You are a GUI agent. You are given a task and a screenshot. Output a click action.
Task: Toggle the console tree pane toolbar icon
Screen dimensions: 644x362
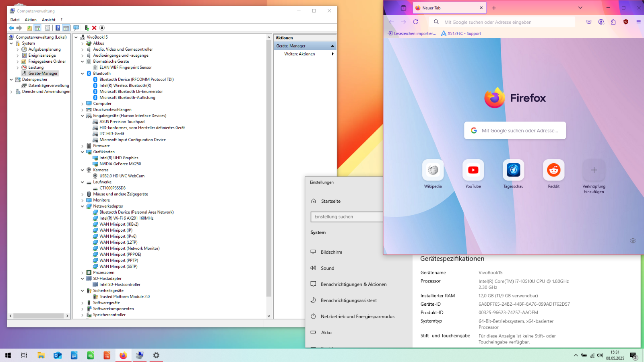[37, 28]
